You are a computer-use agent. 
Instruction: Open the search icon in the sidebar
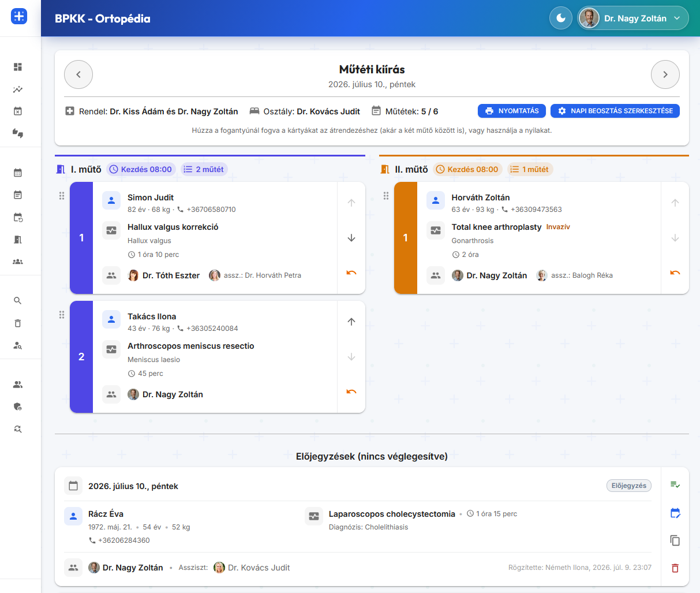click(x=18, y=301)
